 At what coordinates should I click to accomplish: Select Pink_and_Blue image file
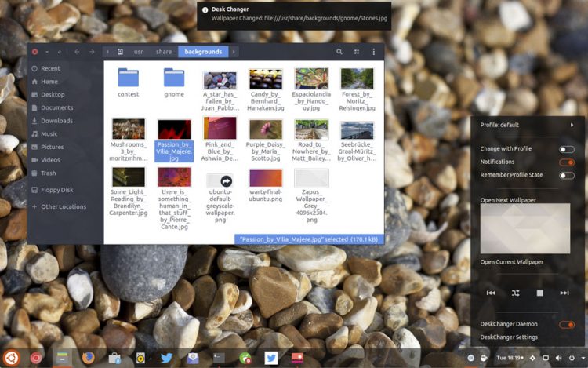(220, 128)
